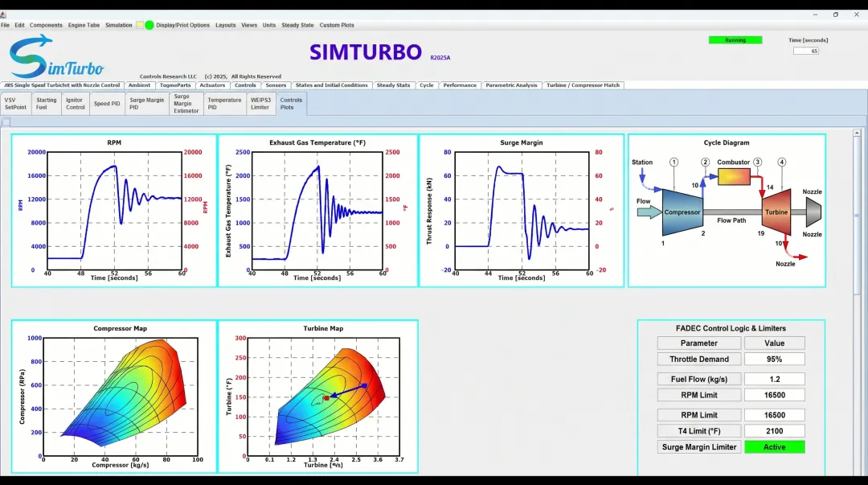This screenshot has width=868, height=485.
Task: Open the Simulation menu
Action: click(118, 25)
